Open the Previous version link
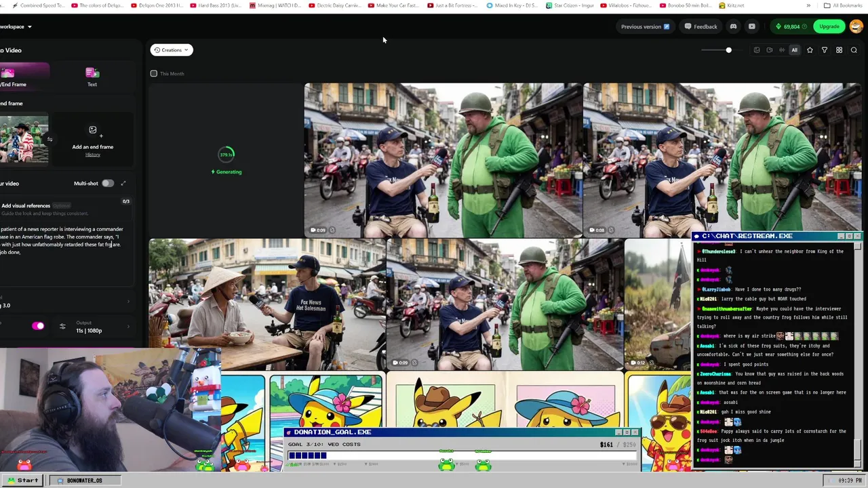Screen dimensions: 868x488 click(645, 26)
